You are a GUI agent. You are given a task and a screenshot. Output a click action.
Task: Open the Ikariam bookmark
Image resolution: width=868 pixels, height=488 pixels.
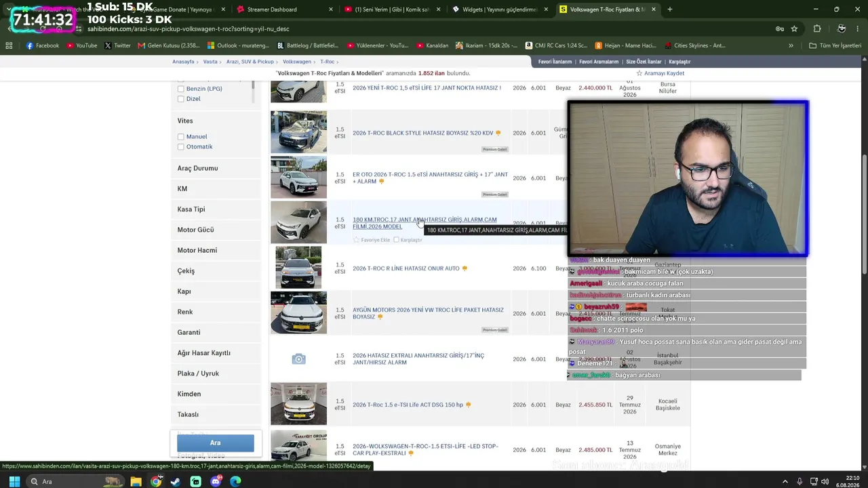click(x=487, y=45)
